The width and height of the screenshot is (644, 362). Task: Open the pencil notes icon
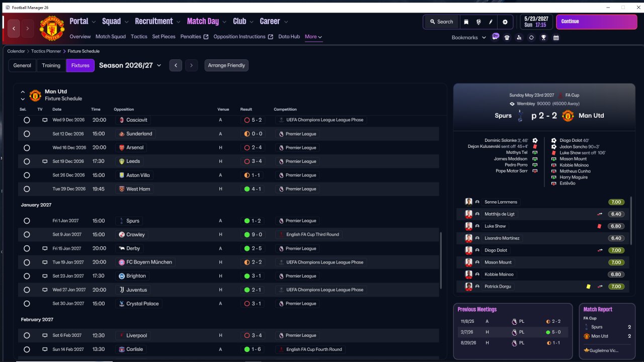click(x=491, y=22)
